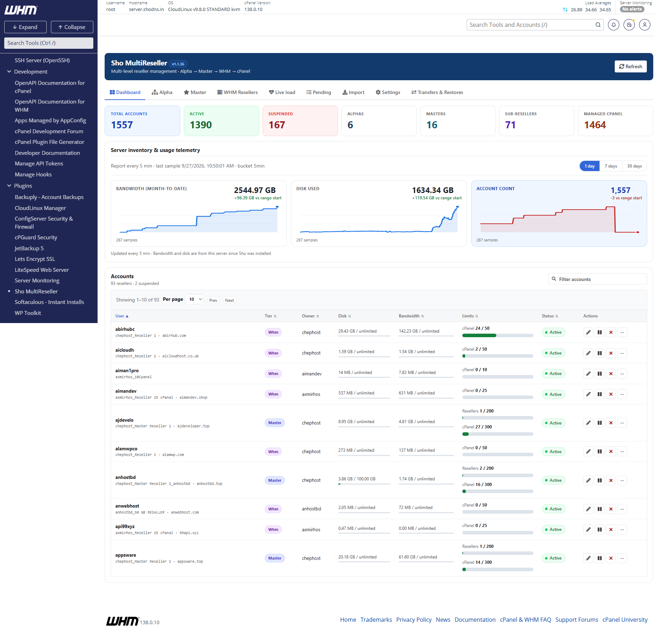Edit the anhostbd account
655x644 pixels.
(x=588, y=480)
